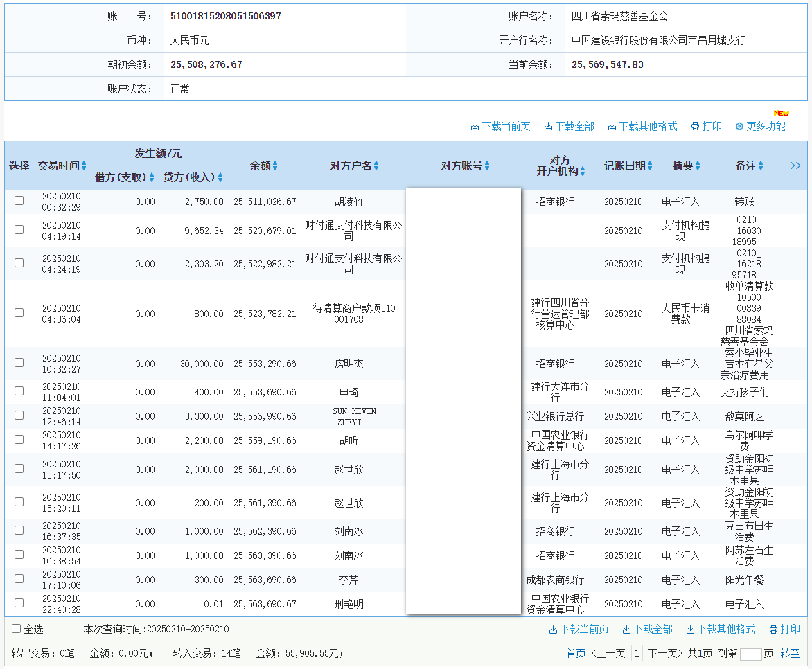The height and width of the screenshot is (669, 812).
Task: Sort by 借方(支取) column arrows
Action: (x=152, y=177)
